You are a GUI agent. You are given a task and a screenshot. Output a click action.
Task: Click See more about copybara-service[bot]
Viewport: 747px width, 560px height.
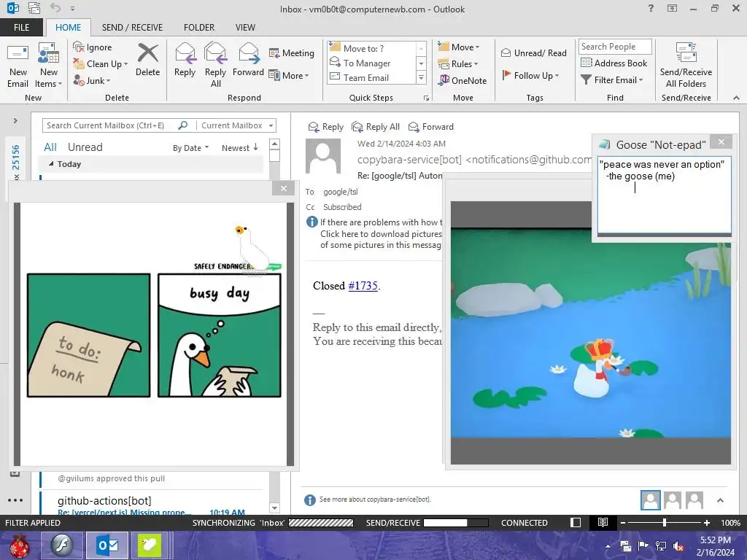[374, 499]
